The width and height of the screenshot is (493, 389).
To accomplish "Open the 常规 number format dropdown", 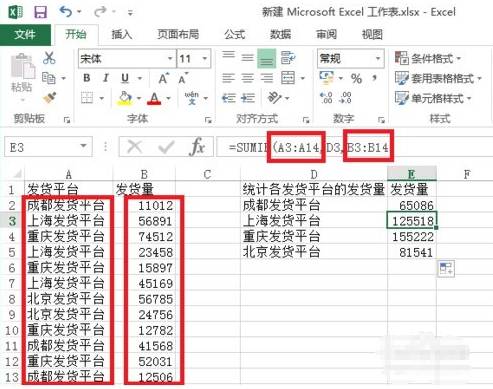I will pos(378,59).
